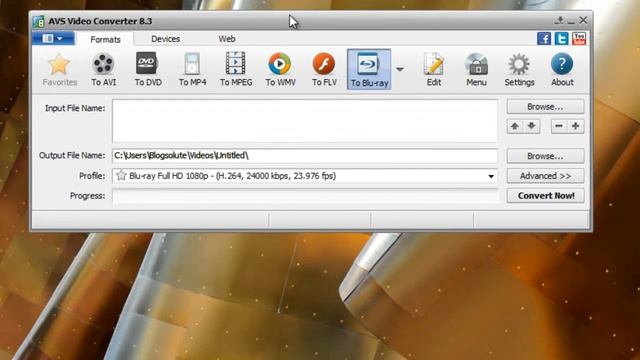
Task: Click the Progress bar
Action: [x=305, y=196]
